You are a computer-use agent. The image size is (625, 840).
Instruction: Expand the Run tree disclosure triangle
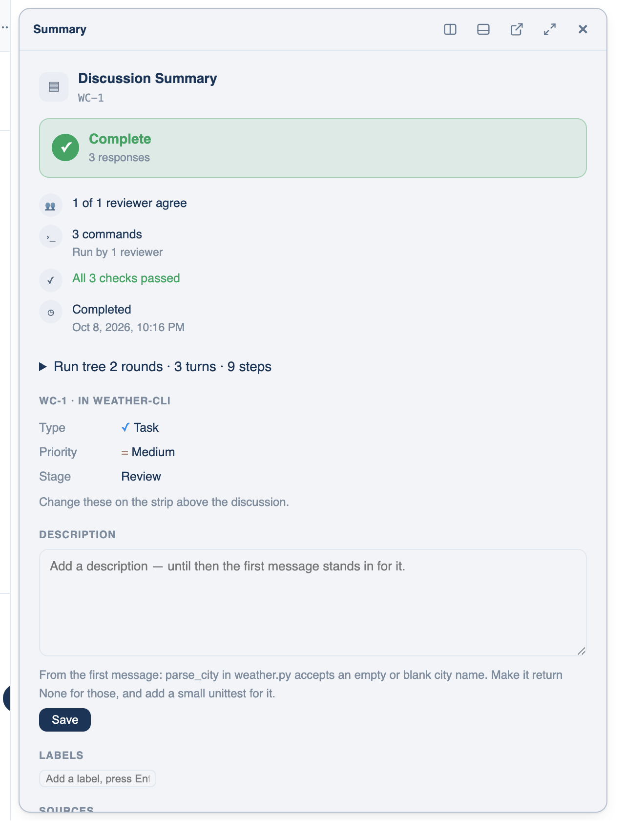click(43, 367)
